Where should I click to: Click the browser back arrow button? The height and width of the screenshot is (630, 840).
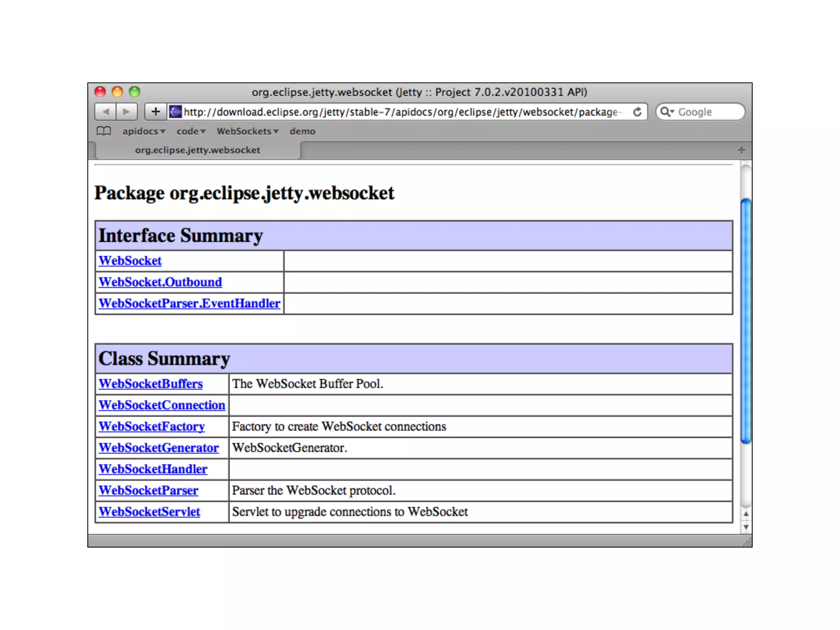[105, 112]
